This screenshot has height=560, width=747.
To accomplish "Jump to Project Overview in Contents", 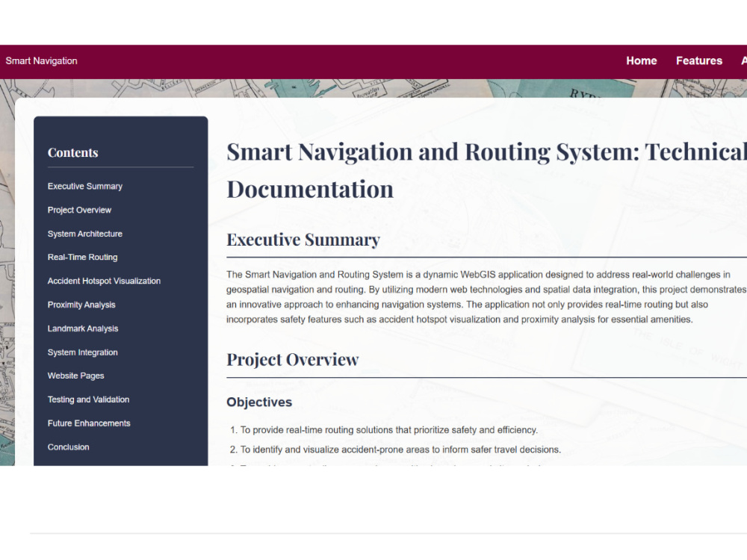I will click(79, 210).
